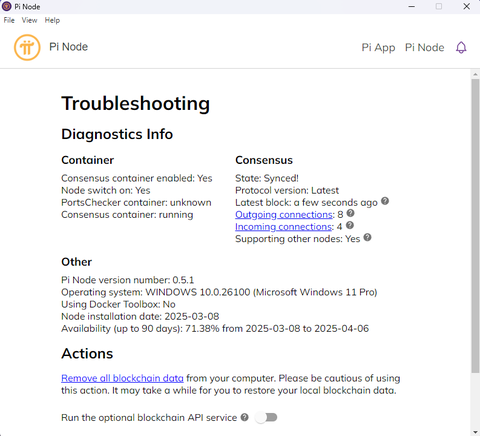
Task: Click the Pi Node brand text beside logo
Action: (x=69, y=47)
